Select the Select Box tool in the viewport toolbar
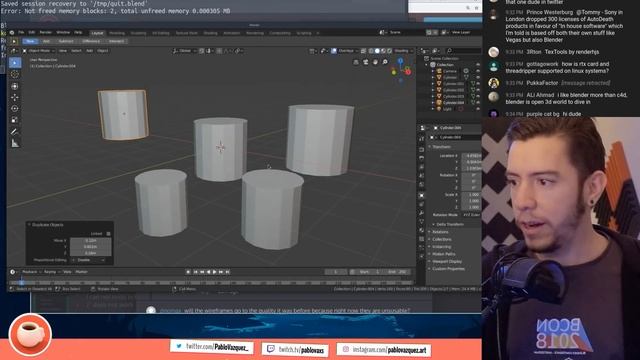Viewport: 640px width, 360px height. click(15, 63)
